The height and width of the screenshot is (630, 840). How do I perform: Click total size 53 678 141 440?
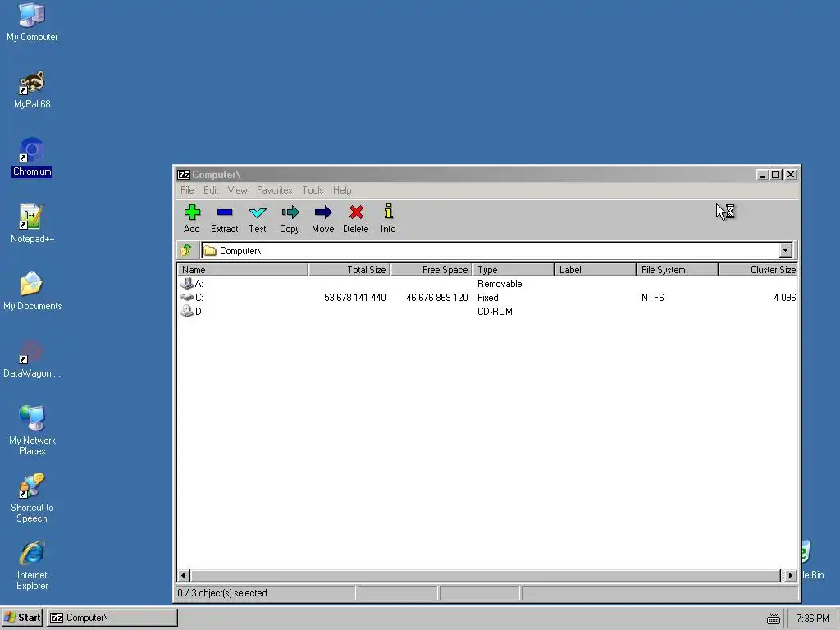click(354, 297)
